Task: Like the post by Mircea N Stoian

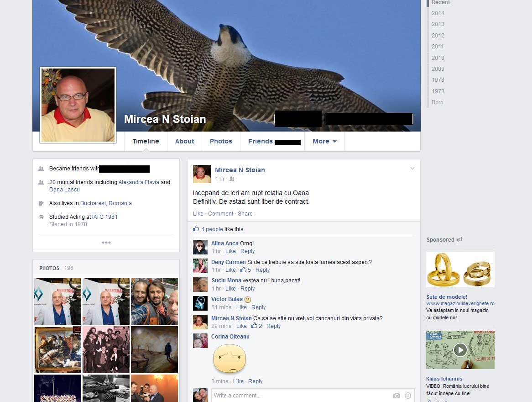Action: 198,214
